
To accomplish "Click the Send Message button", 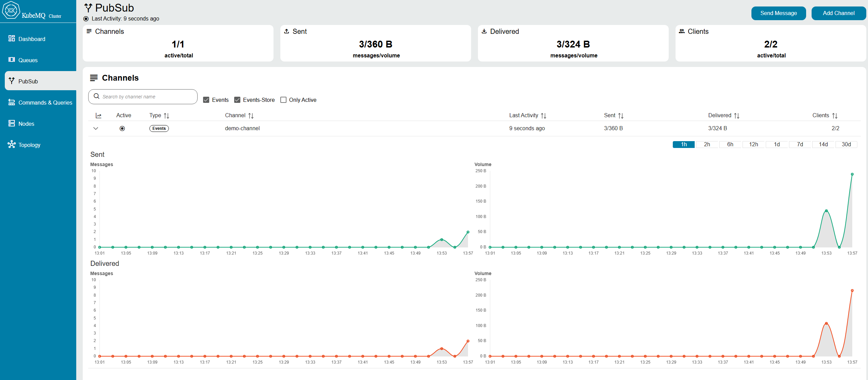I will point(778,13).
